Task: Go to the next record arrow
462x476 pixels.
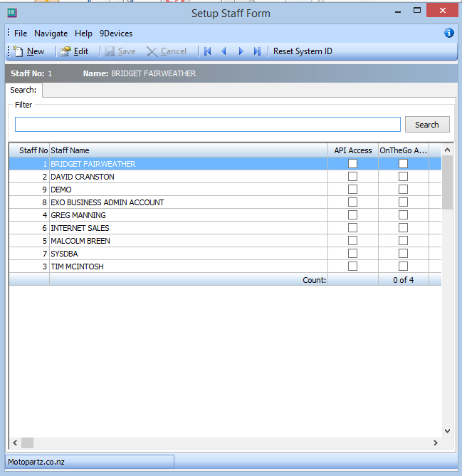Action: tap(241, 51)
